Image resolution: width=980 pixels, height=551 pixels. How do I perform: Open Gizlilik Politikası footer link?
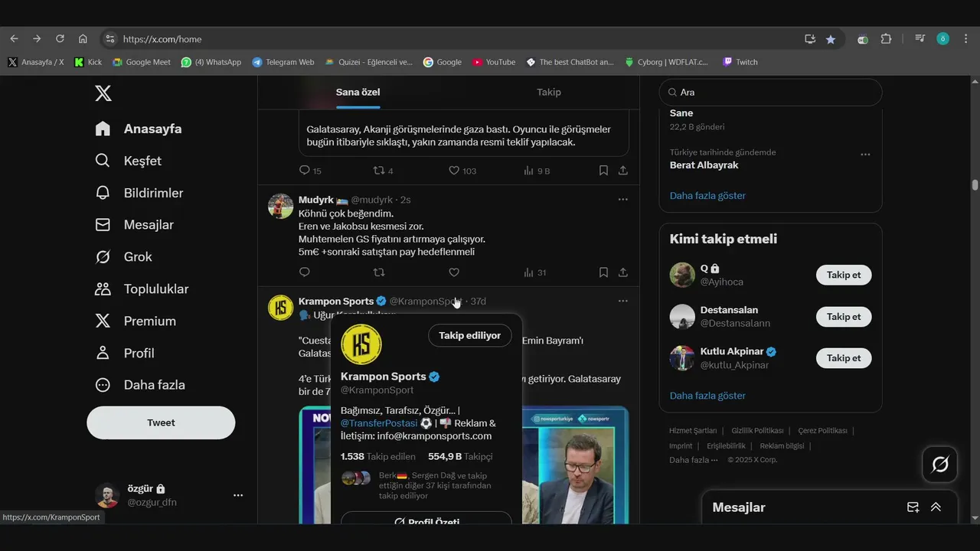[757, 431]
